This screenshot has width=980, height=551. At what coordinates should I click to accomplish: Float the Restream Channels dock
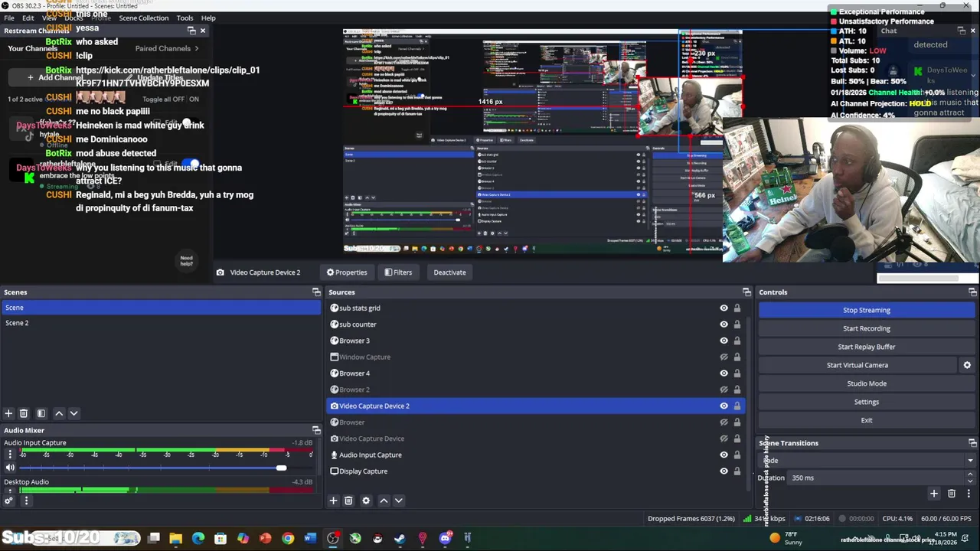[x=191, y=31]
